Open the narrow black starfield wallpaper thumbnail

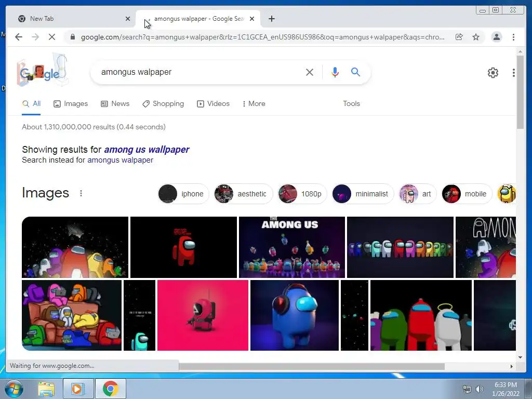pyautogui.click(x=354, y=315)
